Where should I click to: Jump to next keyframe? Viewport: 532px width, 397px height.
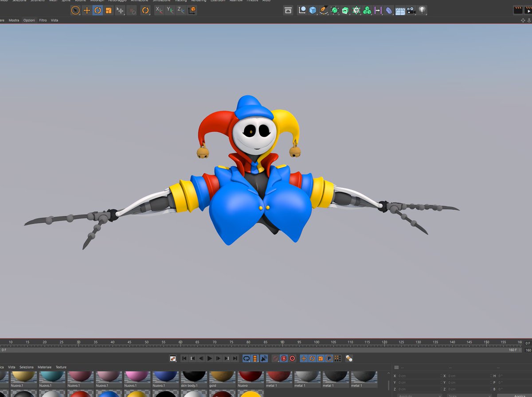point(227,358)
